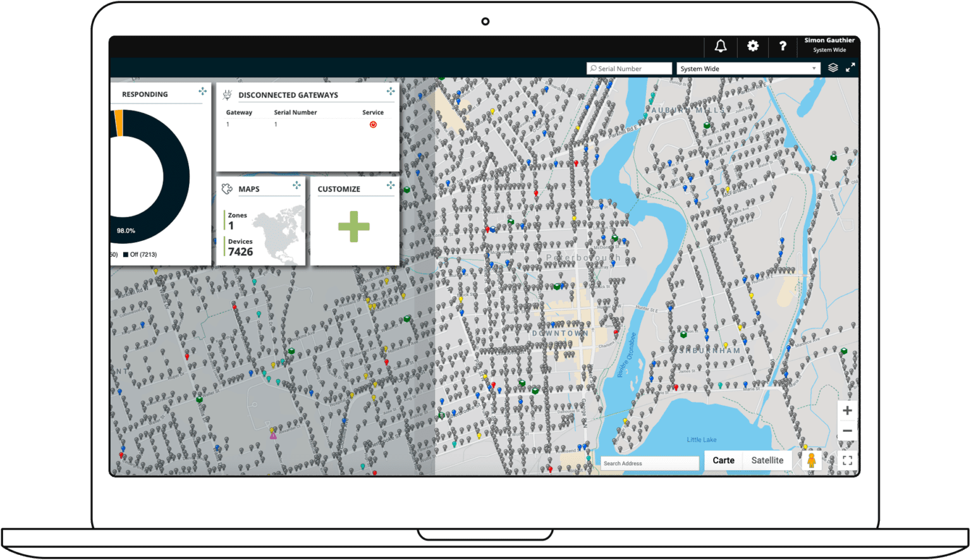Image resolution: width=971 pixels, height=560 pixels.
Task: Click move handle on Customize widget
Action: [391, 185]
